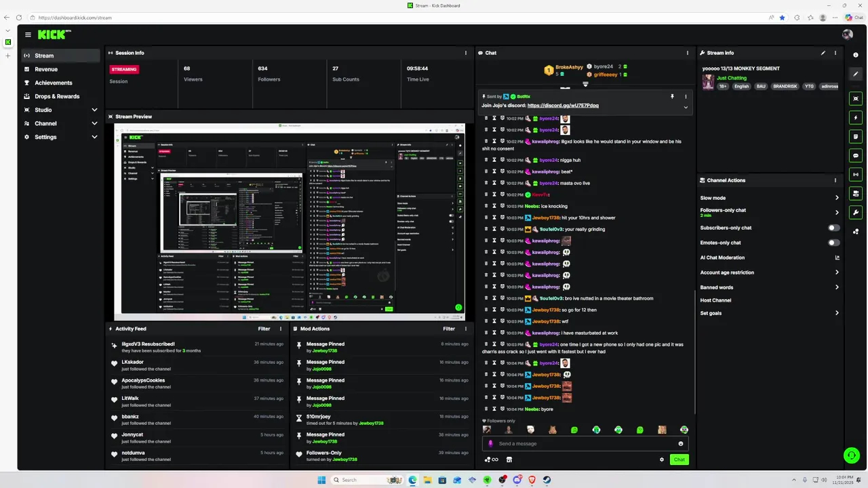
Task: Open Account age restriction settings
Action: [770, 272]
